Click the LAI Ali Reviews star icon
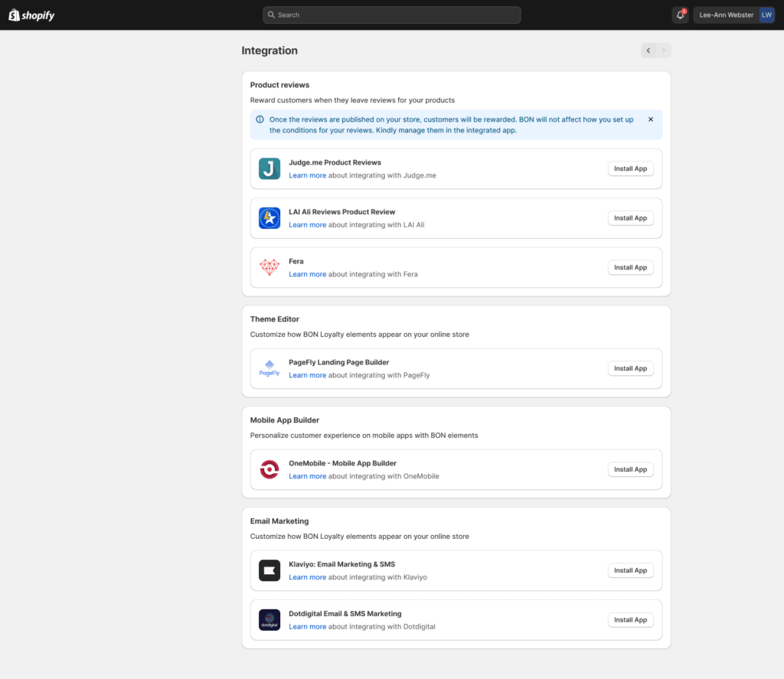The image size is (784, 679). click(x=269, y=218)
